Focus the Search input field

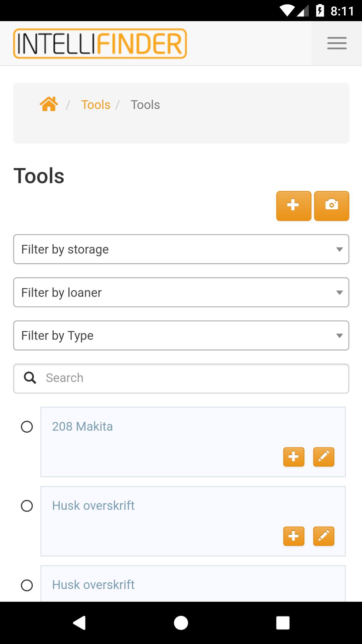click(x=181, y=378)
